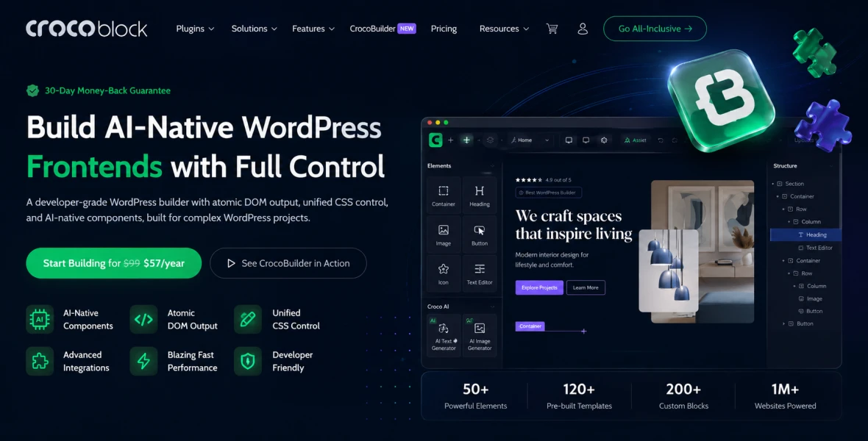Open the layers icon in builder toolbar
The height and width of the screenshot is (441, 868).
tap(490, 140)
